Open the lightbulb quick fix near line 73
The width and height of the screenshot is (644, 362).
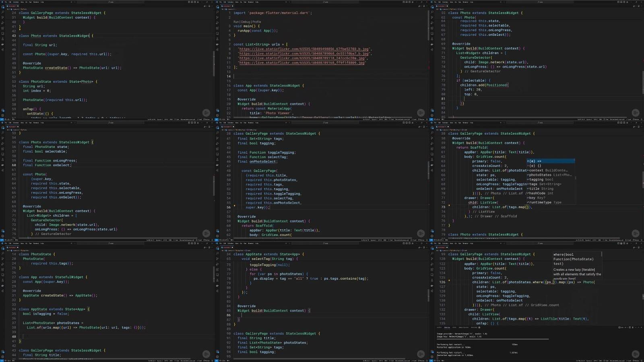pyautogui.click(x=449, y=205)
